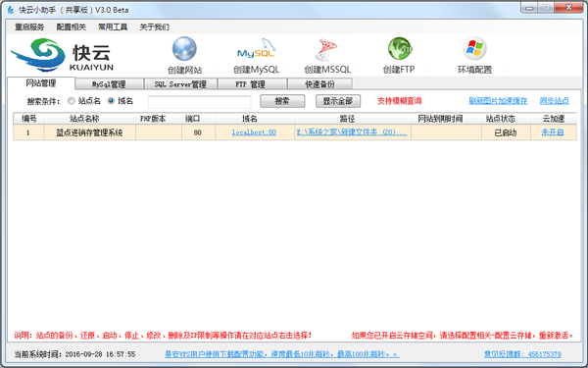This screenshot has height=368, width=588.
Task: Click the 站点状态 column header
Action: point(507,119)
